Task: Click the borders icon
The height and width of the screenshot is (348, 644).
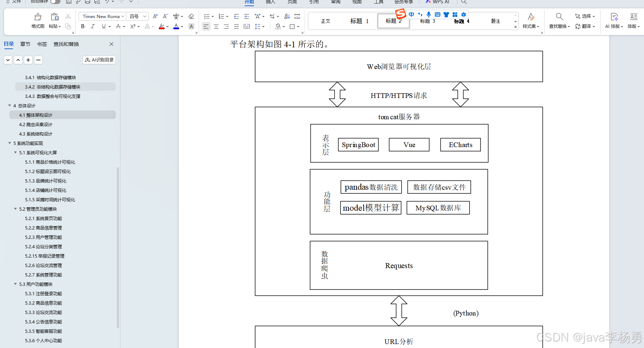Action: coord(292,26)
